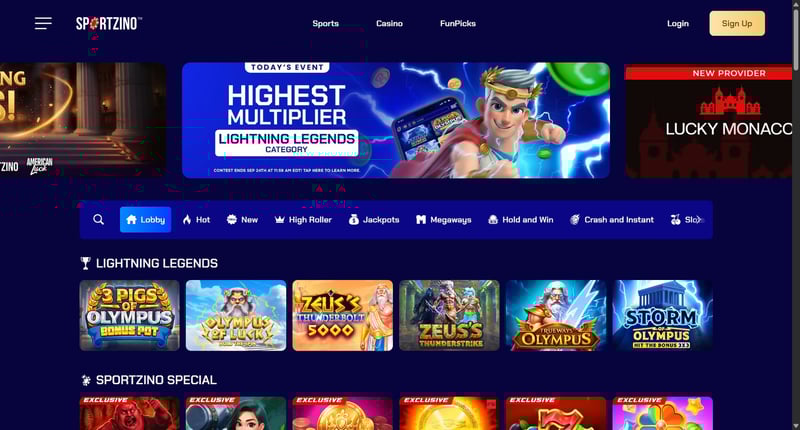This screenshot has width=800, height=430.
Task: Select the New badge category
Action: click(x=242, y=220)
